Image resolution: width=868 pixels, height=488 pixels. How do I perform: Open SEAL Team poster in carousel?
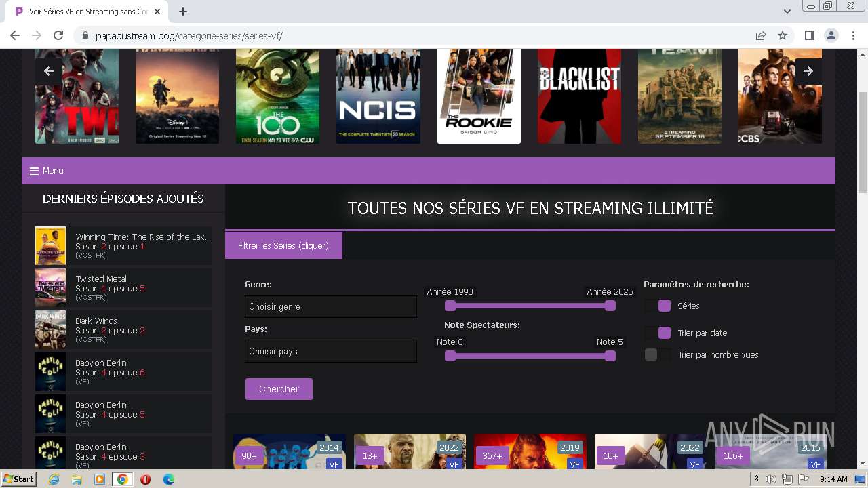point(679,96)
